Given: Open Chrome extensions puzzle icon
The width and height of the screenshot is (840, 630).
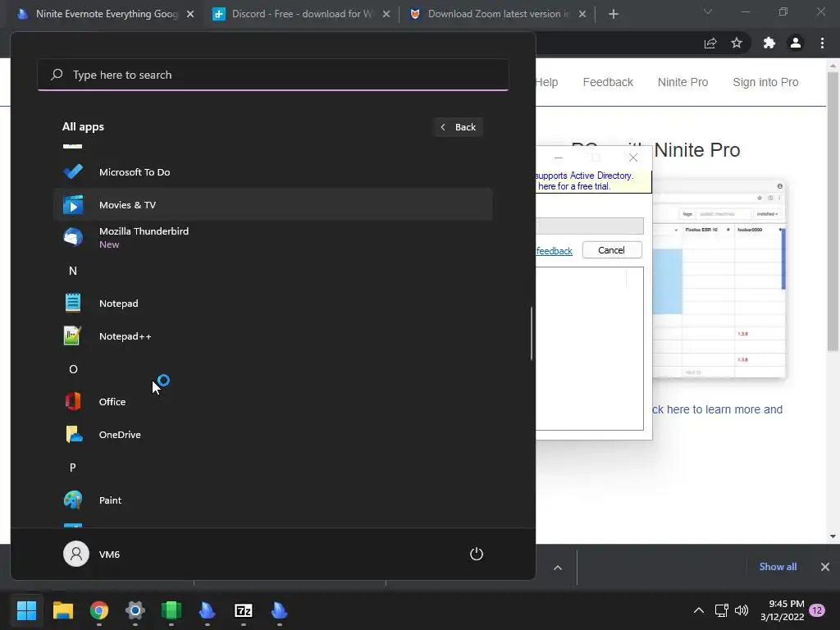Looking at the screenshot, I should click(769, 43).
